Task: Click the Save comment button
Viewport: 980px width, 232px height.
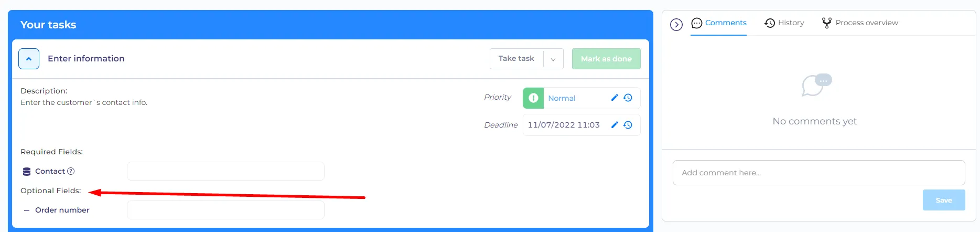Action: click(944, 200)
